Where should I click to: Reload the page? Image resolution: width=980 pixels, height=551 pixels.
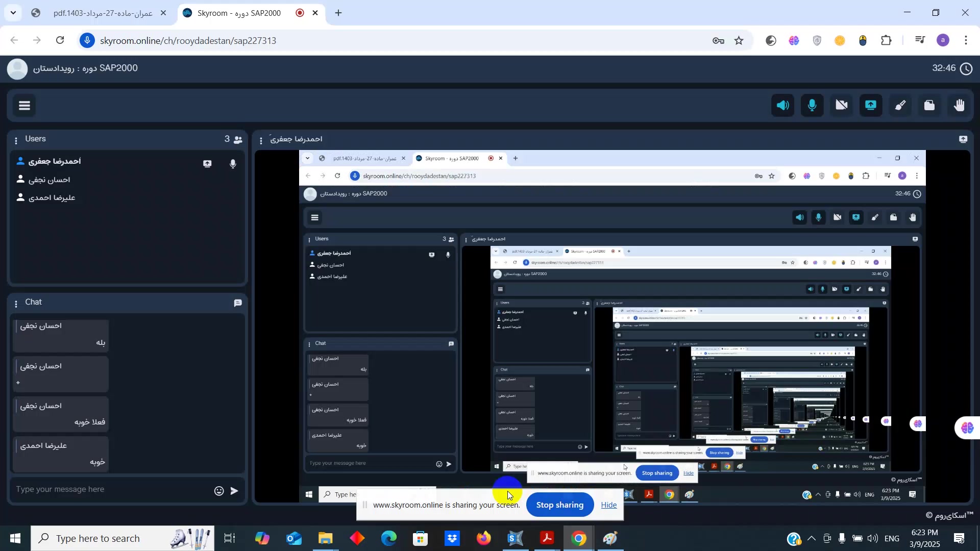coord(60,40)
